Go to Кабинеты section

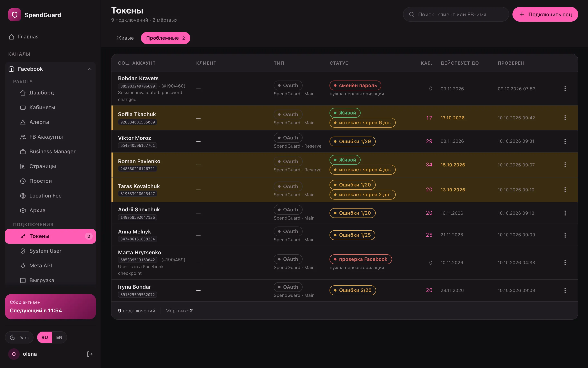(x=50, y=107)
